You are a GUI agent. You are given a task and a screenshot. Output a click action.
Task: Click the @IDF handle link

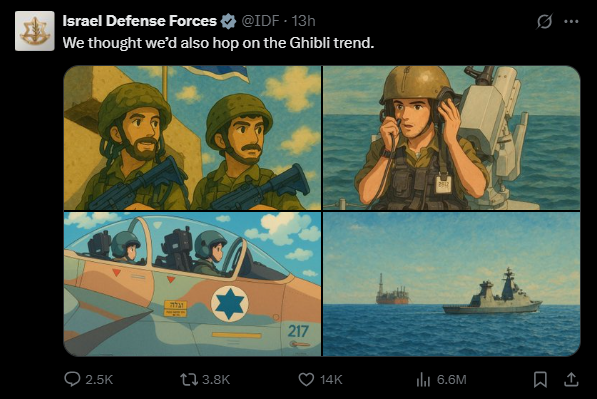260,21
